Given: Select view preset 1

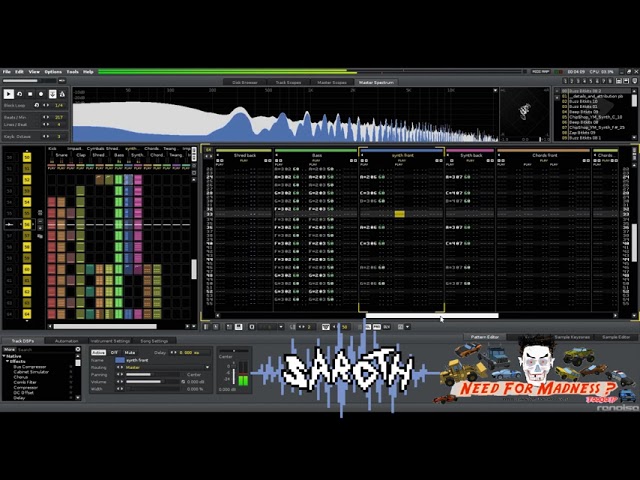Looking at the screenshot, I should point(565,81).
